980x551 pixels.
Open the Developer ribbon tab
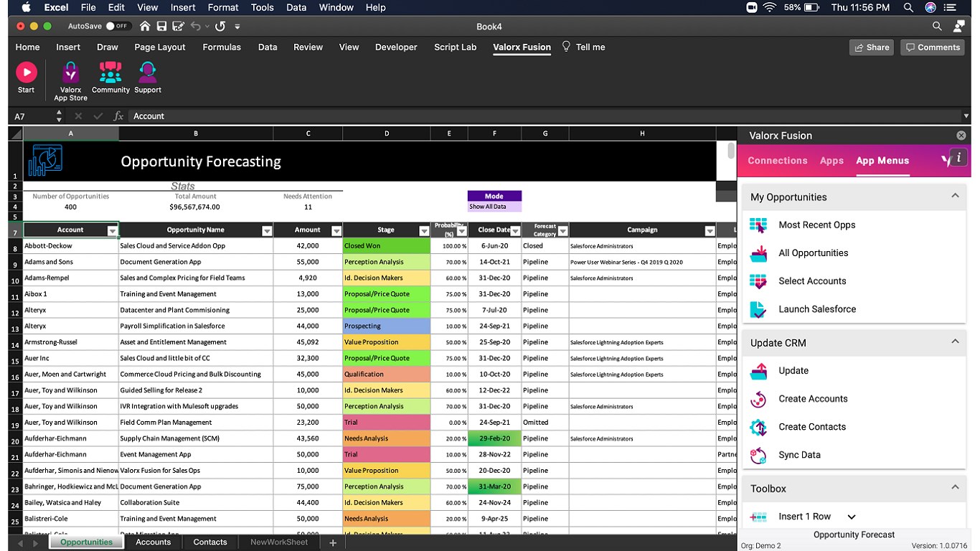pyautogui.click(x=396, y=47)
